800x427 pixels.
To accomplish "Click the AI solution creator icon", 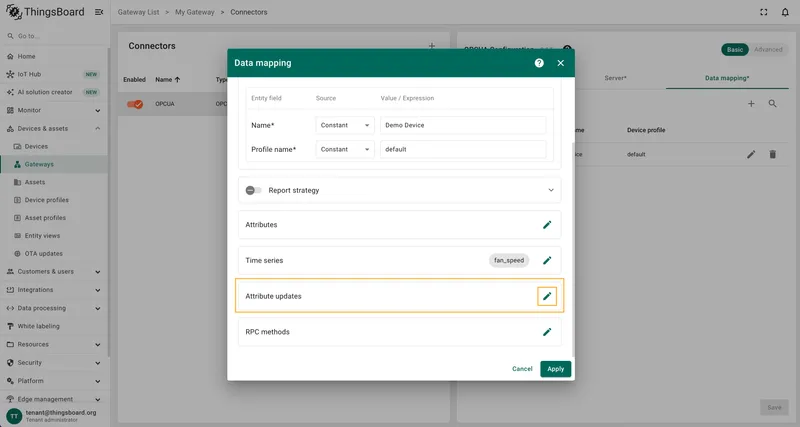I will 10,92.
